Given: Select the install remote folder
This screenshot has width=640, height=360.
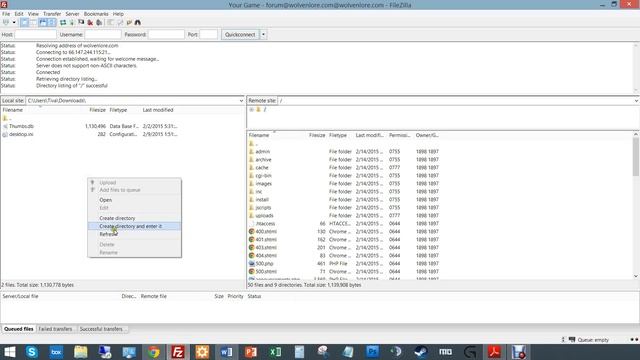Looking at the screenshot, I should (262, 200).
